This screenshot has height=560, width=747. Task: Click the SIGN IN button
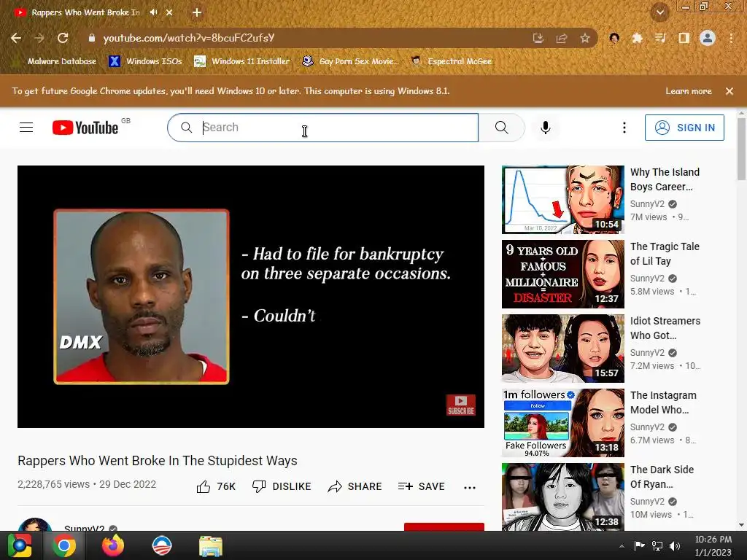(684, 128)
